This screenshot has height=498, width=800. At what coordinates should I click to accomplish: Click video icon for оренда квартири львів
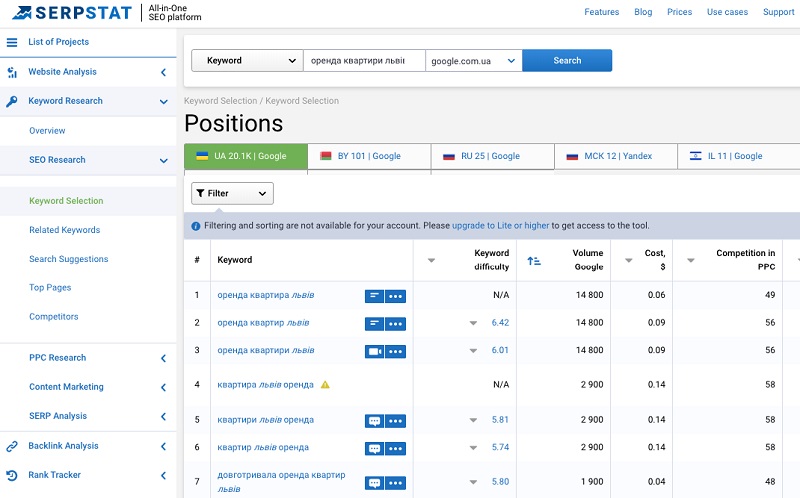374,351
